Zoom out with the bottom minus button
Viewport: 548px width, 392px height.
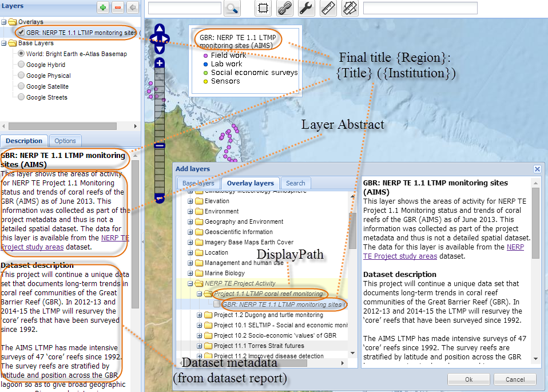coord(160,198)
